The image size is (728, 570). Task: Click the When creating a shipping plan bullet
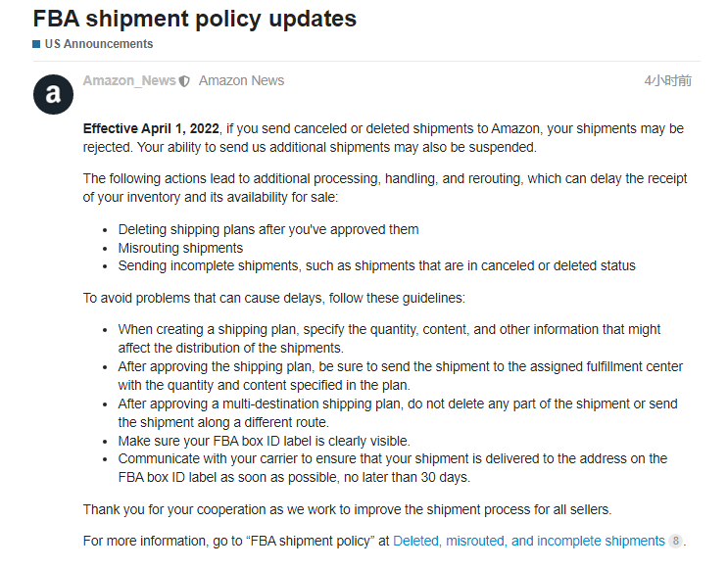(x=389, y=339)
